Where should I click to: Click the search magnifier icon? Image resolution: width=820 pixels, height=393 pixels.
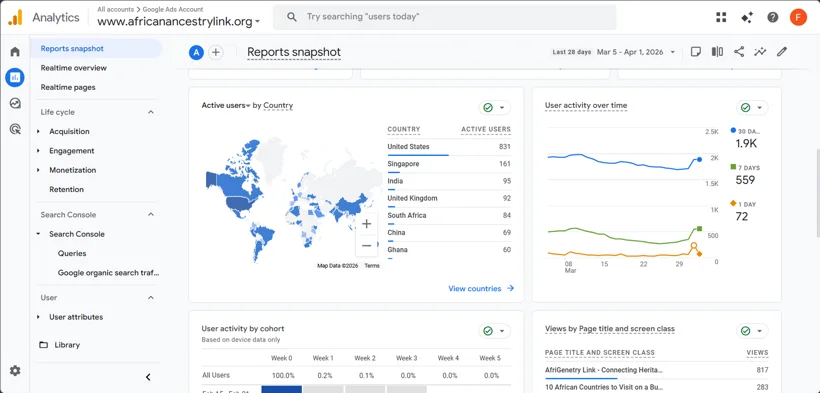tap(293, 17)
